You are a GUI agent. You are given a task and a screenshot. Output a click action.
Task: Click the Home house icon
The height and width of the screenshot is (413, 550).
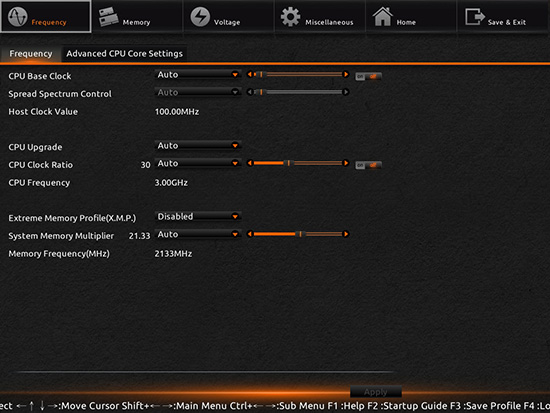tap(382, 16)
